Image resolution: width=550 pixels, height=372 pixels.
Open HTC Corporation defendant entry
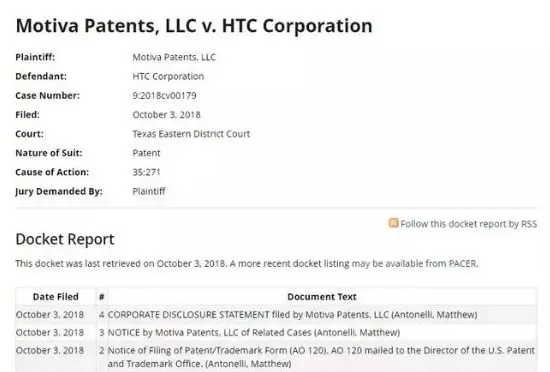[168, 76]
